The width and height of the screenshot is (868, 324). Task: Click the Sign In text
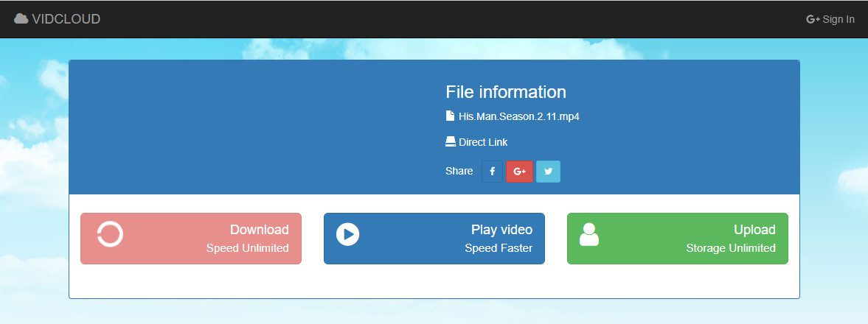pyautogui.click(x=839, y=20)
